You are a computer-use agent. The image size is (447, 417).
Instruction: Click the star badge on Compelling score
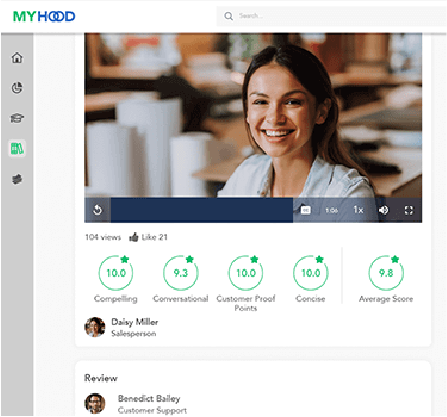(125, 259)
